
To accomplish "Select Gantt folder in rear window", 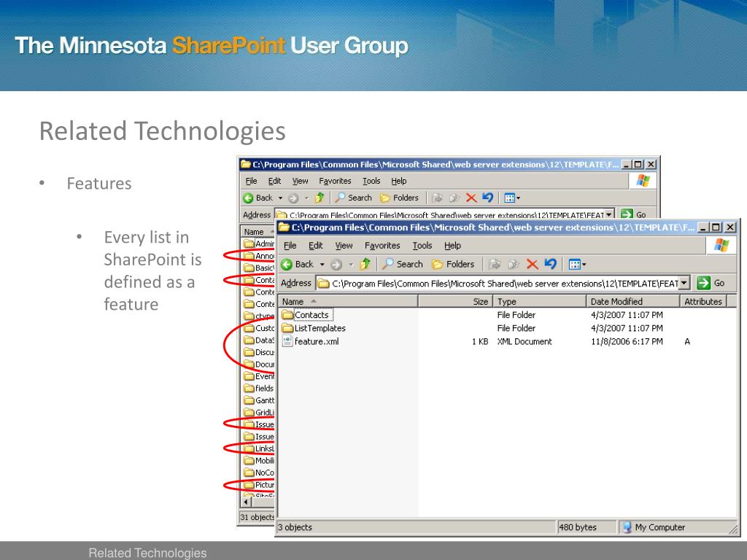I will 259,400.
